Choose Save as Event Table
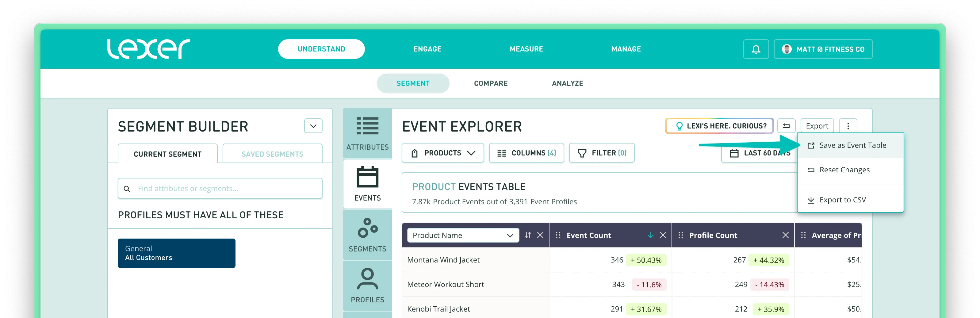 click(850, 145)
